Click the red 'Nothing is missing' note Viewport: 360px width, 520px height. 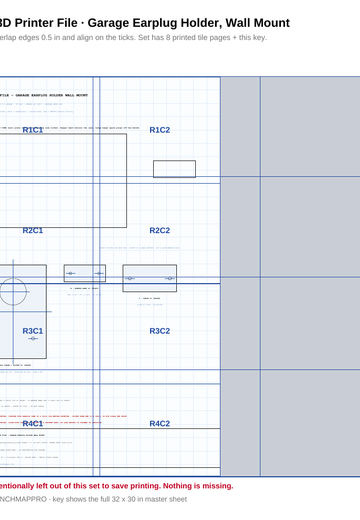pyautogui.click(x=116, y=486)
